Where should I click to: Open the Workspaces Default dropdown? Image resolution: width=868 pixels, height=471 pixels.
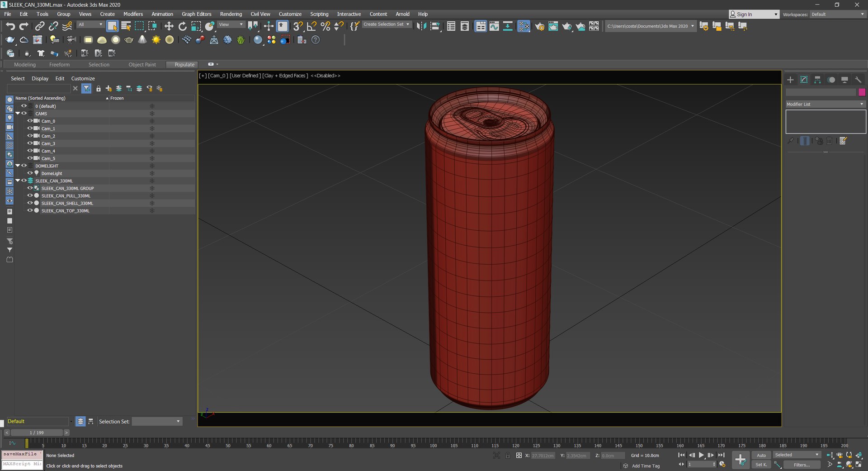pyautogui.click(x=838, y=14)
